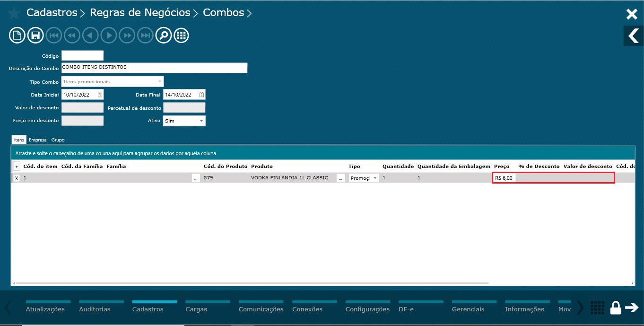Click Data Inicial date field
The image size is (644, 326).
click(82, 95)
